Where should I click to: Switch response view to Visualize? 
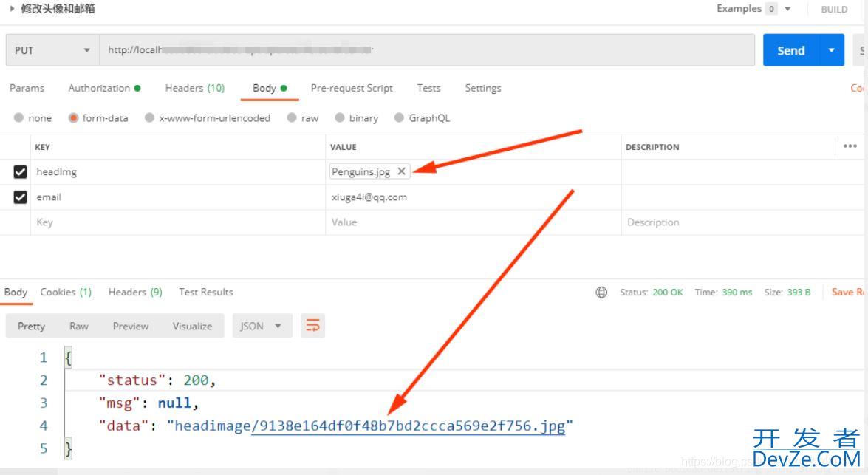[x=192, y=326]
